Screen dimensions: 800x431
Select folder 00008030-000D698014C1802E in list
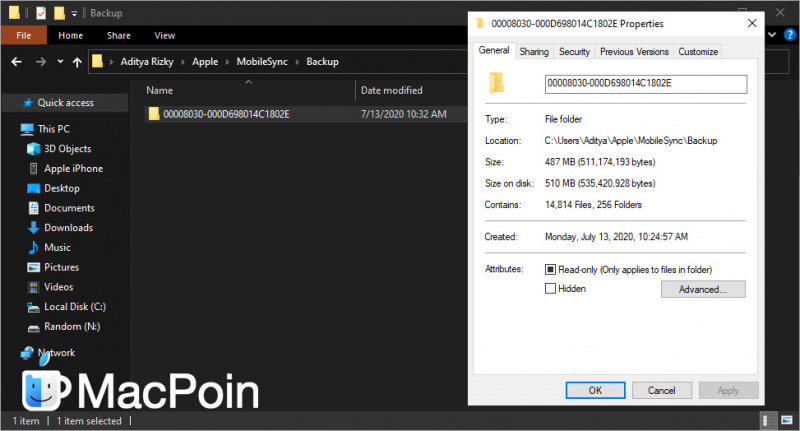tap(226, 114)
